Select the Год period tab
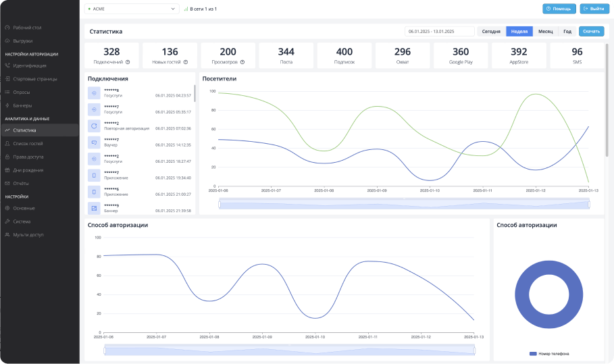Viewport: 614px width, 364px height. click(567, 32)
